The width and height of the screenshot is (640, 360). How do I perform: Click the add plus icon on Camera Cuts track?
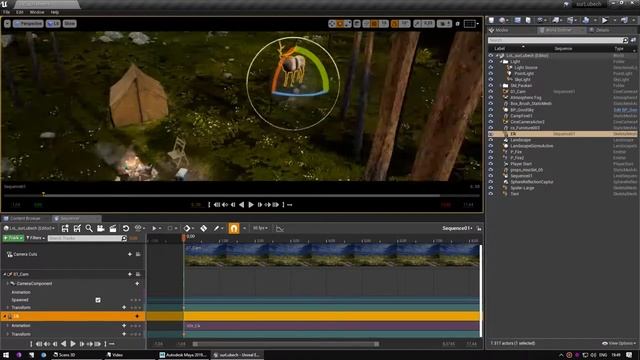(130, 254)
